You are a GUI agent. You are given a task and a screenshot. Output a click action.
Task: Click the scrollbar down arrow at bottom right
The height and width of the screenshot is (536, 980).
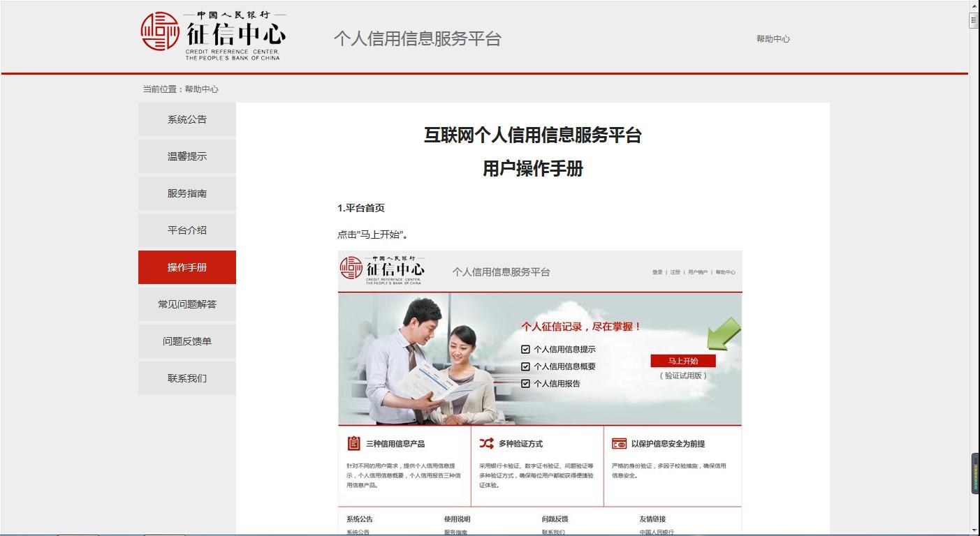[x=974, y=530]
